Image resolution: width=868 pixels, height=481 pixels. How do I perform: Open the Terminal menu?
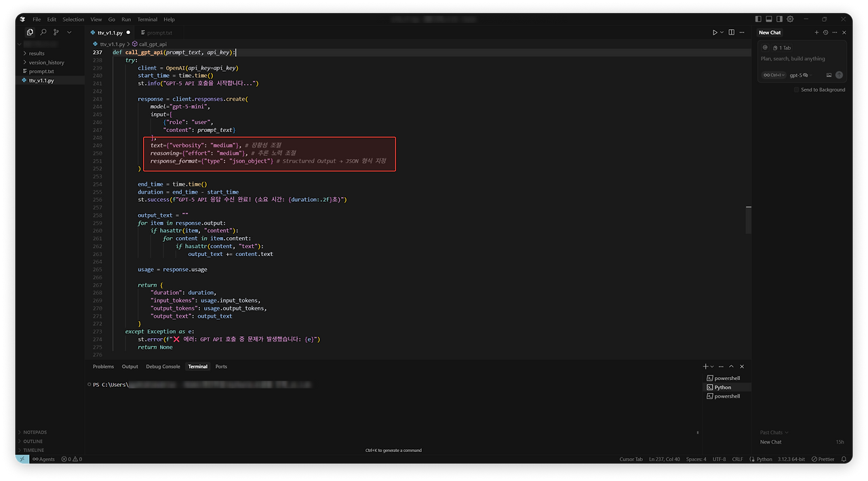click(147, 20)
